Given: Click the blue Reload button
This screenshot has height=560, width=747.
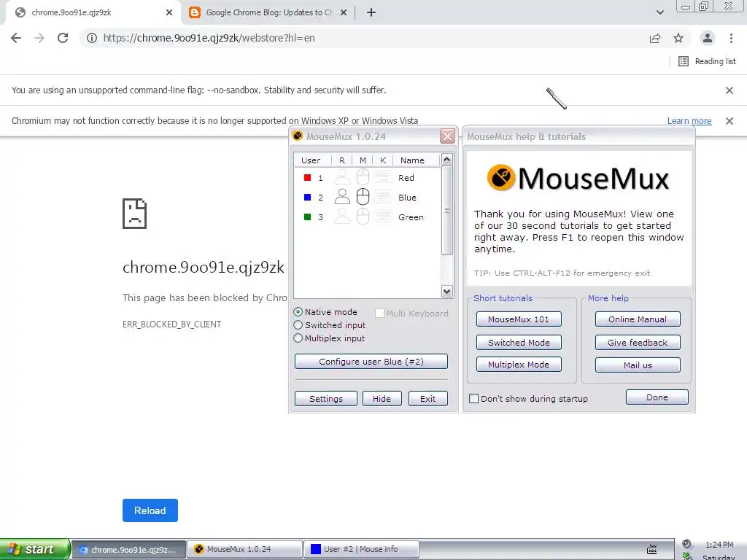Looking at the screenshot, I should pyautogui.click(x=150, y=510).
